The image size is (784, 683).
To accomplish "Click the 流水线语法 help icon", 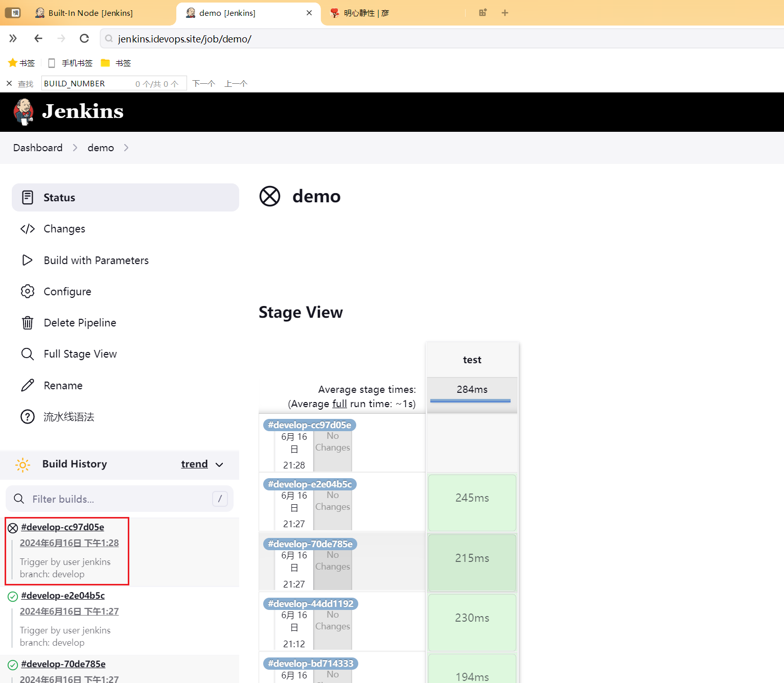I will tap(28, 416).
